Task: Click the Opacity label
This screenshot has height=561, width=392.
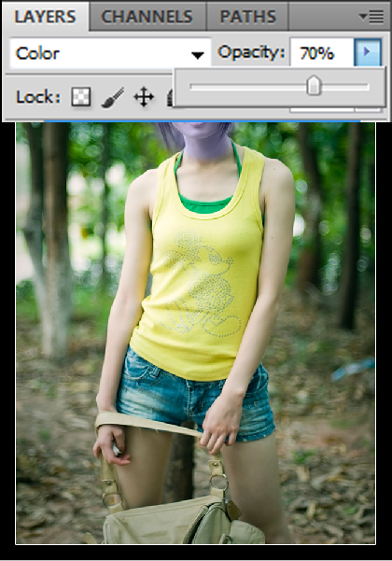Action: point(251,53)
